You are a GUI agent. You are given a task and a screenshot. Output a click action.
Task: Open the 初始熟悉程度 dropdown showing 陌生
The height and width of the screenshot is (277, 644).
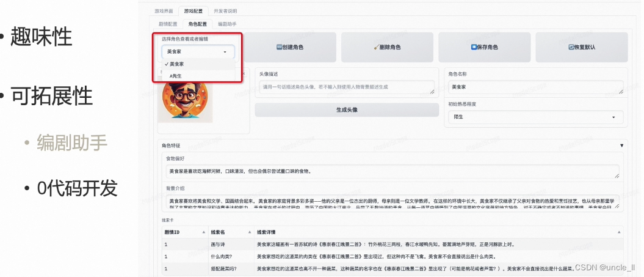[x=535, y=117]
